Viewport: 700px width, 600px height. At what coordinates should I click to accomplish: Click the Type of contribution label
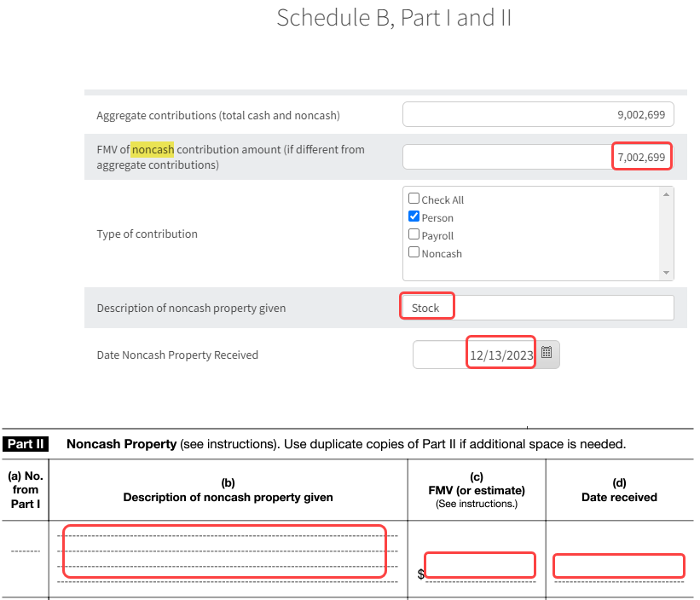pyautogui.click(x=147, y=234)
